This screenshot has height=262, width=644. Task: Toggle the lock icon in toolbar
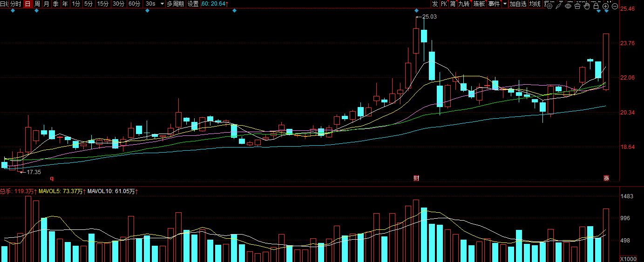pos(596,6)
